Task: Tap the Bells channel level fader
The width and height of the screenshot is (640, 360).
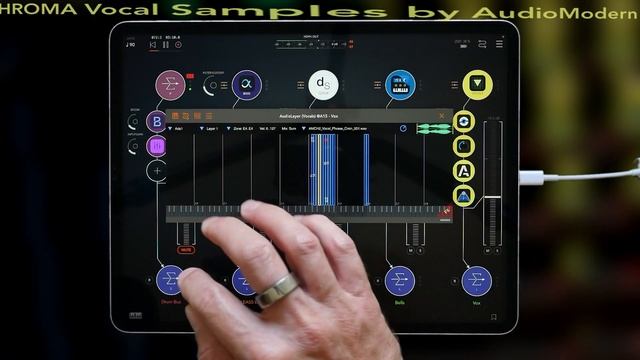Action: [x=416, y=234]
